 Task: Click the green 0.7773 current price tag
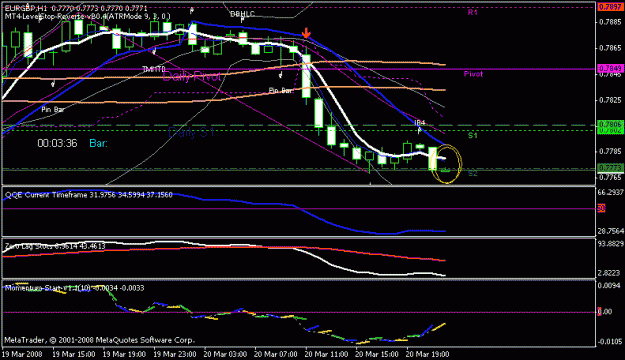click(x=610, y=168)
